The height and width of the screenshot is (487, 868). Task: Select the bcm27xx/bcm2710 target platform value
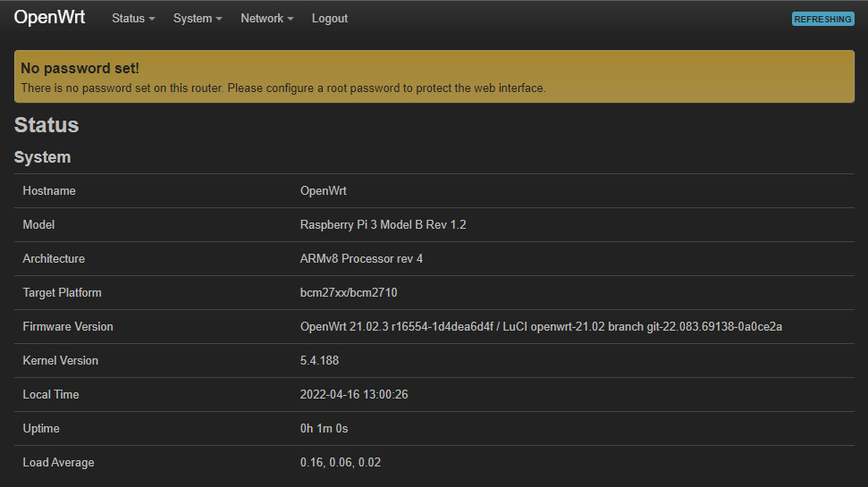[349, 293]
